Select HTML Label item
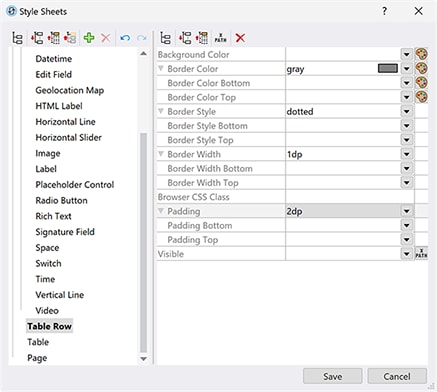Viewport: 437px width, 392px height. 59,106
